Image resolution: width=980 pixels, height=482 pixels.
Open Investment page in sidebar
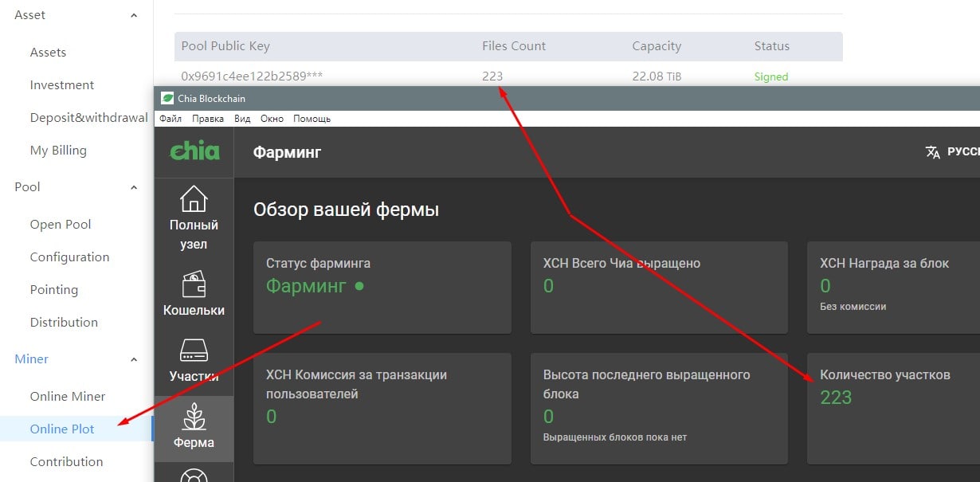click(62, 84)
